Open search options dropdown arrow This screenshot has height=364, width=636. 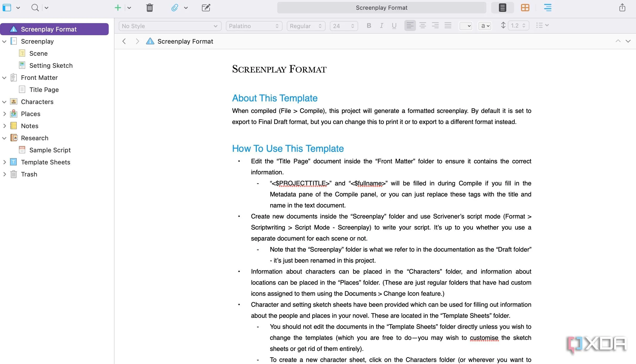pyautogui.click(x=46, y=8)
